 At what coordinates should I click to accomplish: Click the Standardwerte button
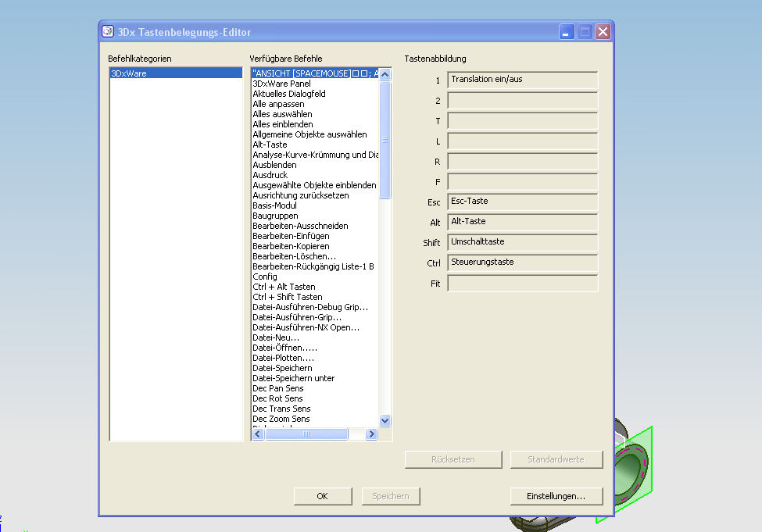(x=556, y=459)
